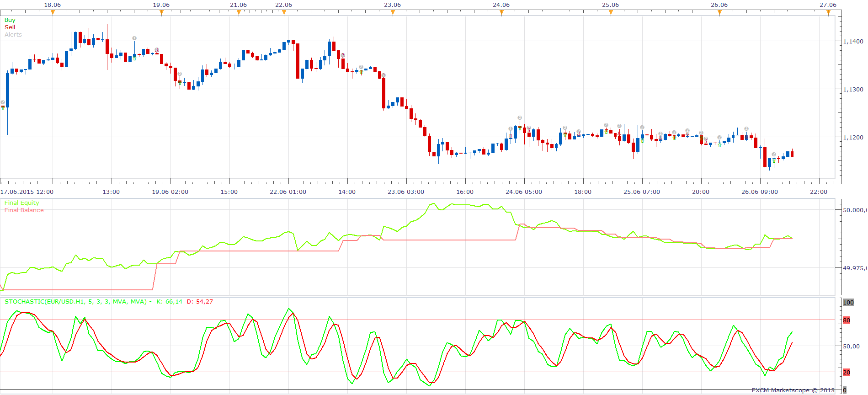The image size is (868, 395).
Task: Click the red 20 oversold level label
Action: click(847, 373)
